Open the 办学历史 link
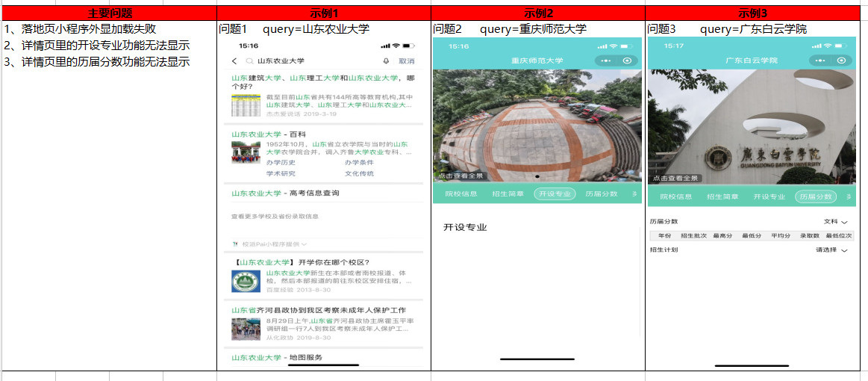 coord(281,162)
